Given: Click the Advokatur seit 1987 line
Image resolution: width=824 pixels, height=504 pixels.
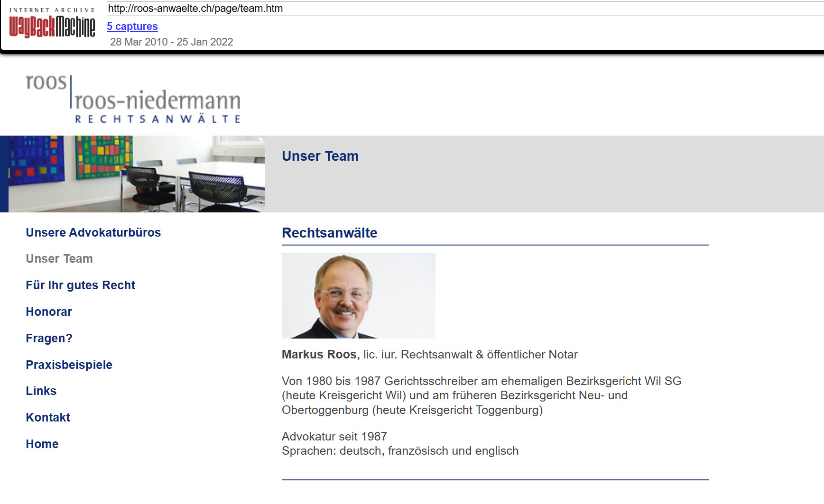Looking at the screenshot, I should (x=334, y=437).
